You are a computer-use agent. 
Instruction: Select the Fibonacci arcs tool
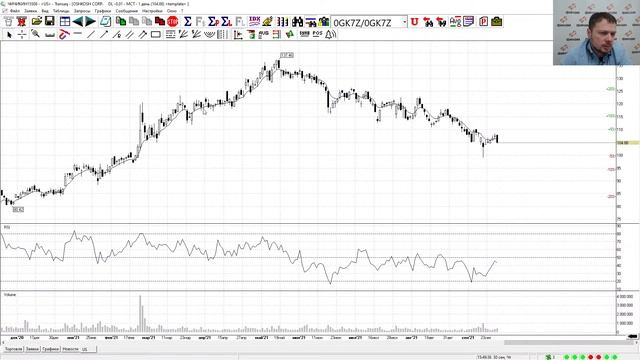209,35
